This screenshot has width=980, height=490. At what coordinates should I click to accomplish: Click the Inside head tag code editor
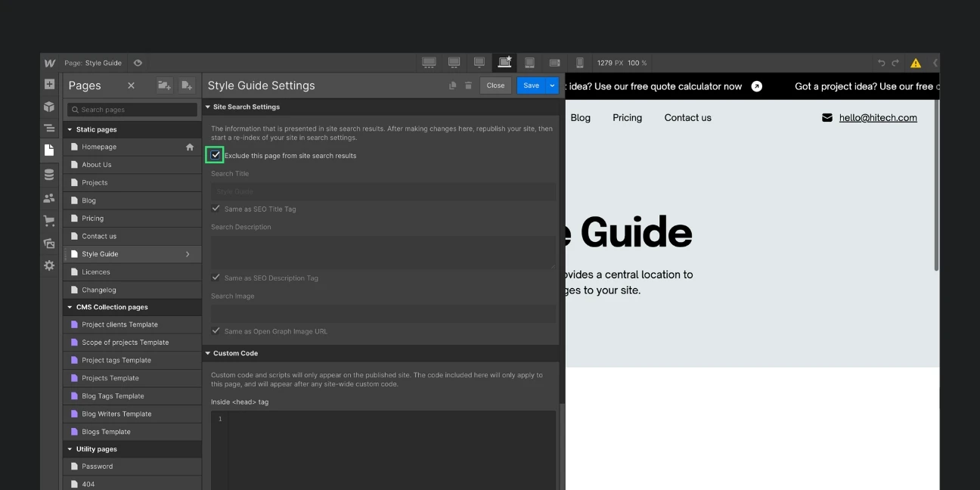tap(383, 450)
